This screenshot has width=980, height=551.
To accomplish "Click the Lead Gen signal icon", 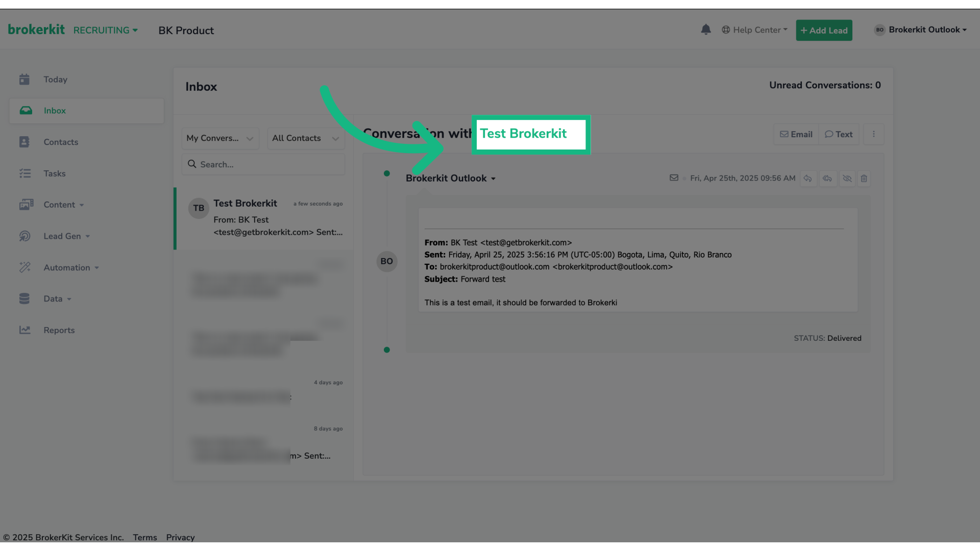I will click(x=25, y=236).
